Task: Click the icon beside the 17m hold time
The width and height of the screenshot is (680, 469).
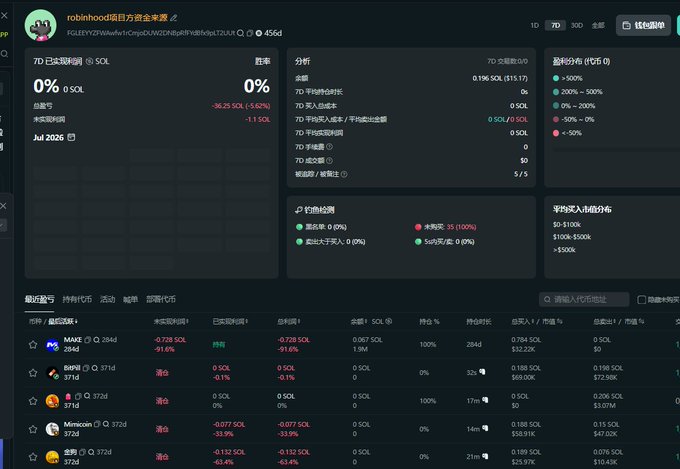Action: pyautogui.click(x=485, y=400)
